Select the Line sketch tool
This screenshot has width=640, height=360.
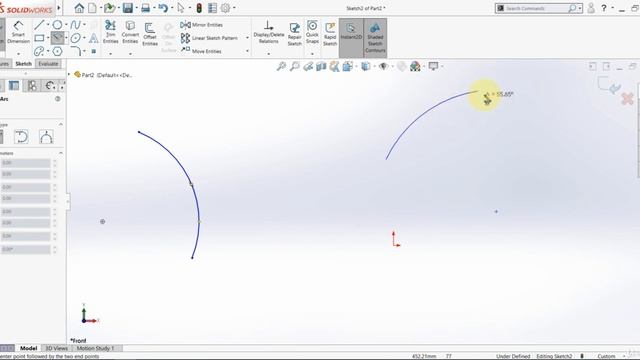(x=39, y=25)
